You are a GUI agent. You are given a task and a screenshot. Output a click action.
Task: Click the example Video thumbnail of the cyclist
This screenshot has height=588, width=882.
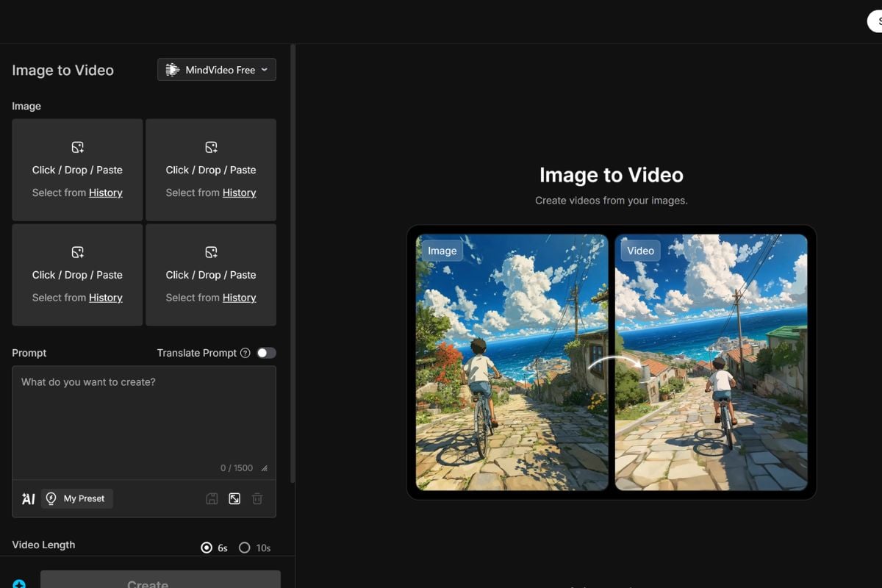point(711,362)
